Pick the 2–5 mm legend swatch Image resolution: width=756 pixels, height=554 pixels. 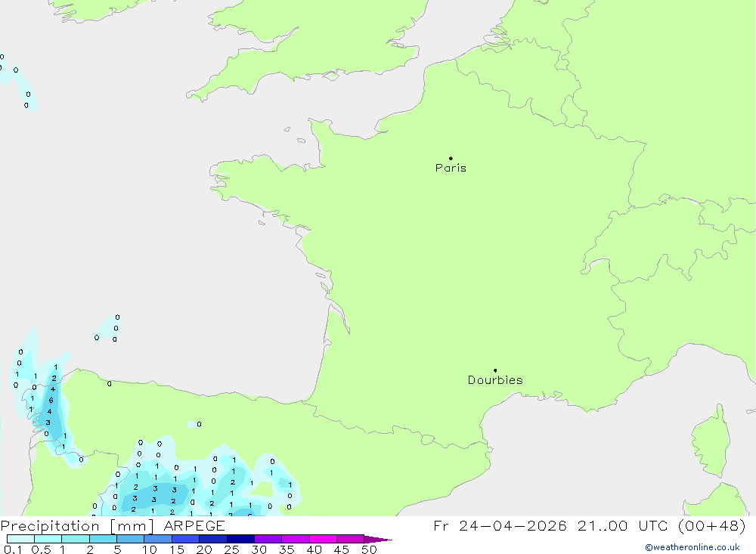point(103,539)
